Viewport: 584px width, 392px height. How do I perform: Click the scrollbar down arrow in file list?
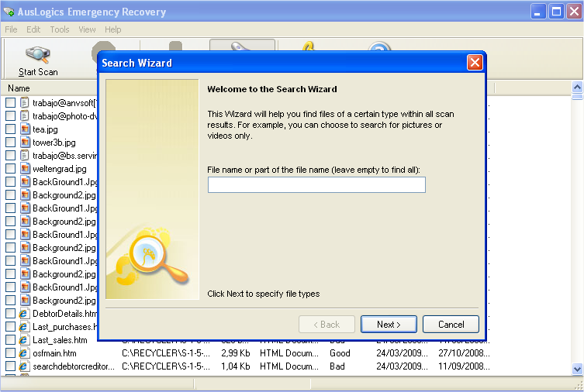tap(577, 369)
